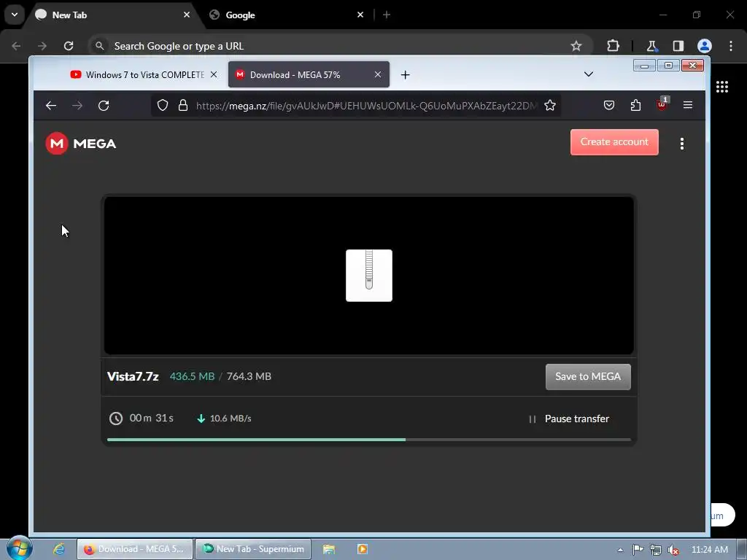747x560 pixels.
Task: Click the taskbar clock 11:24 AM
Action: click(709, 550)
